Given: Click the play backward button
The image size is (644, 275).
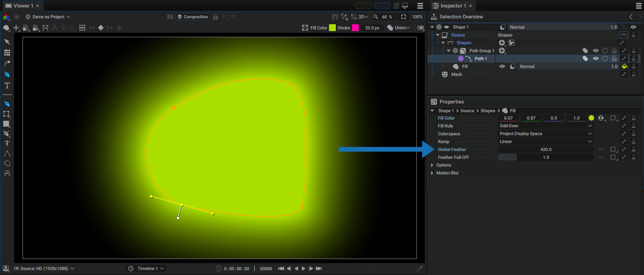Looking at the screenshot, I should [296, 269].
